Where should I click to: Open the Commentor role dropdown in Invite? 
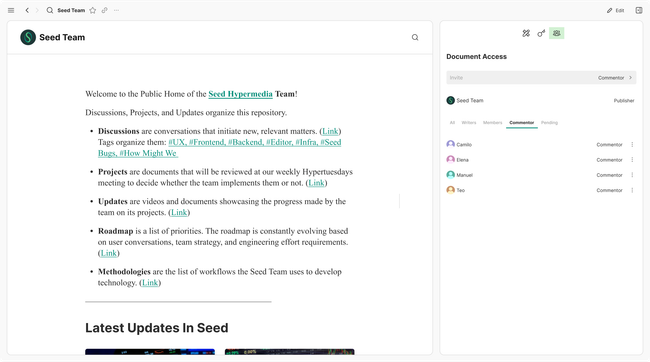(x=615, y=78)
